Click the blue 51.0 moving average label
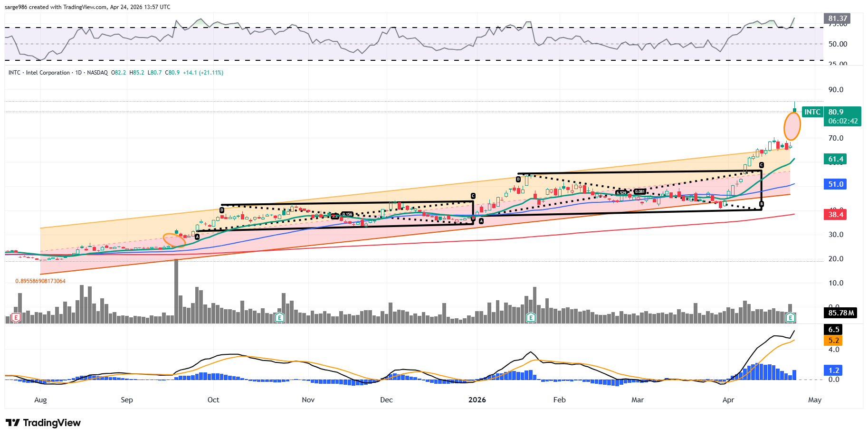 (x=836, y=184)
